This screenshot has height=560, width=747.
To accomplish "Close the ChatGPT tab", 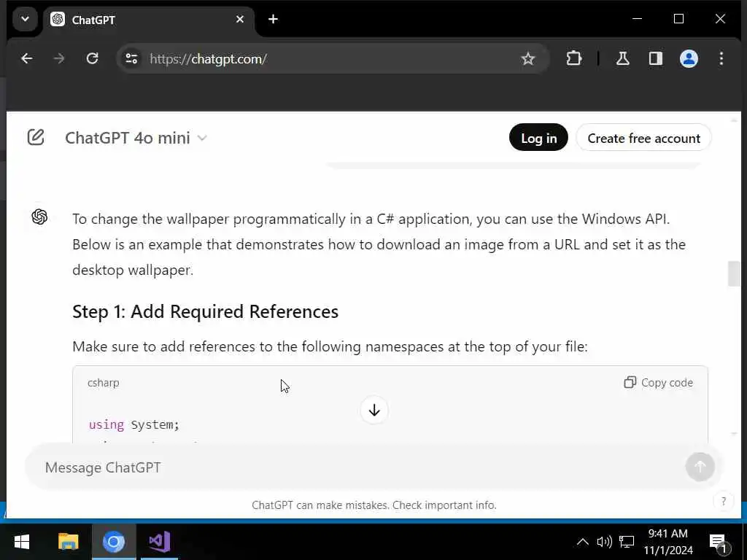I will (239, 20).
